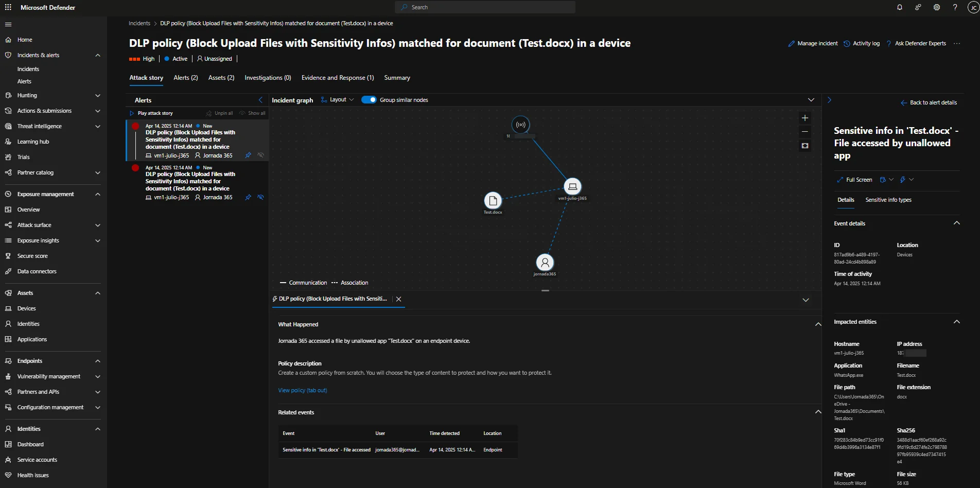Open the Layout dropdown

337,100
